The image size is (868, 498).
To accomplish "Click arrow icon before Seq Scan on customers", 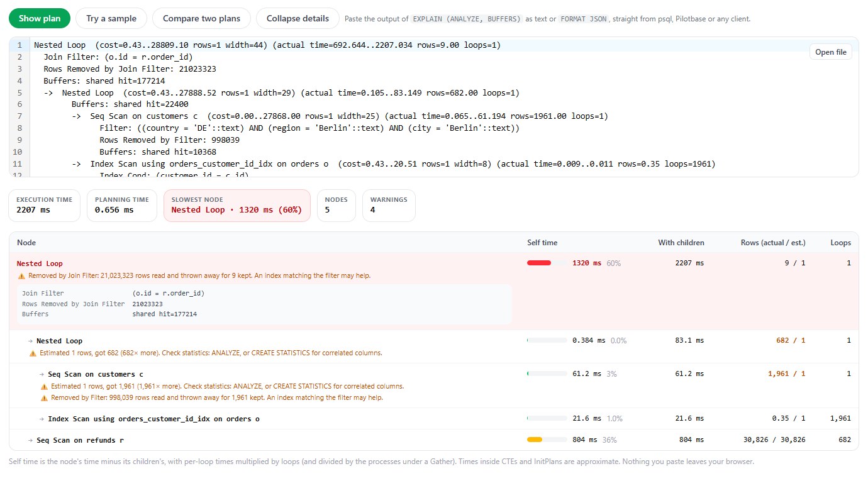I will (42, 374).
